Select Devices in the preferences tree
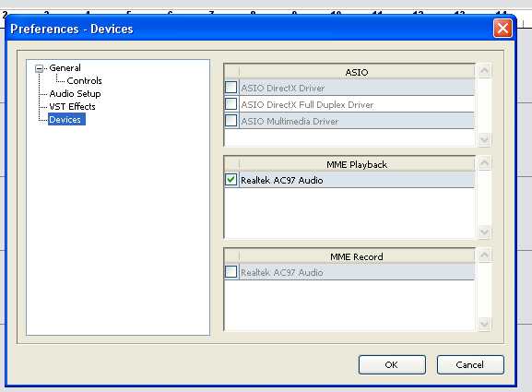Image resolution: width=532 pixels, height=392 pixels. [x=66, y=120]
